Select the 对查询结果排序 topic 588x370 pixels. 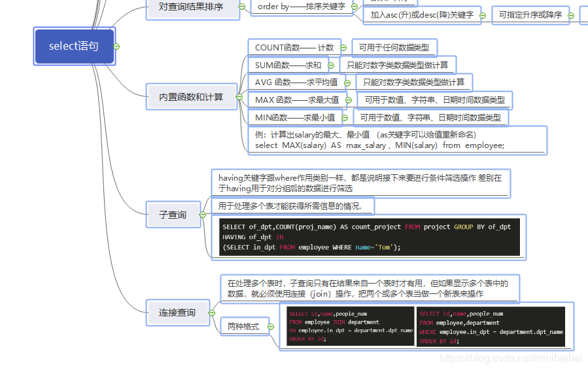193,7
